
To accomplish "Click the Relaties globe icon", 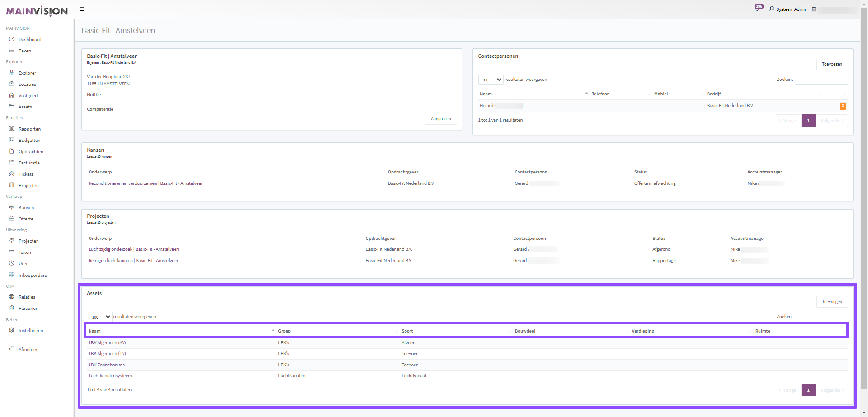I will click(x=12, y=297).
